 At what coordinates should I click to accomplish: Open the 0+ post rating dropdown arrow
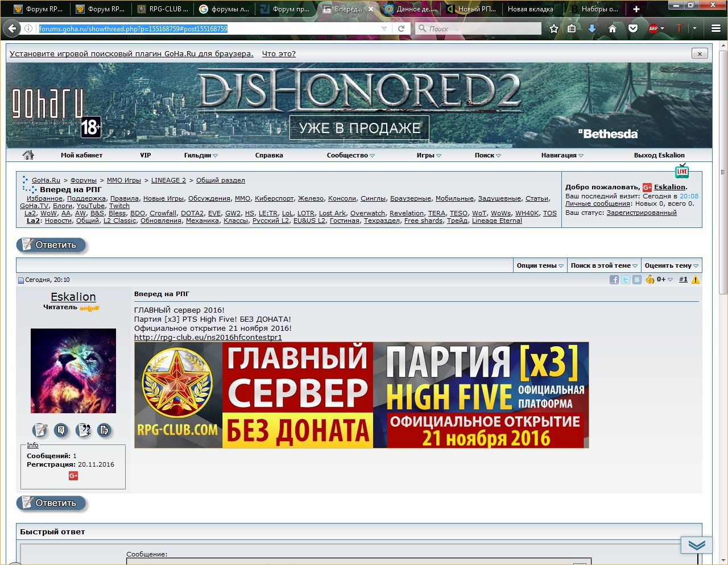[x=670, y=280]
